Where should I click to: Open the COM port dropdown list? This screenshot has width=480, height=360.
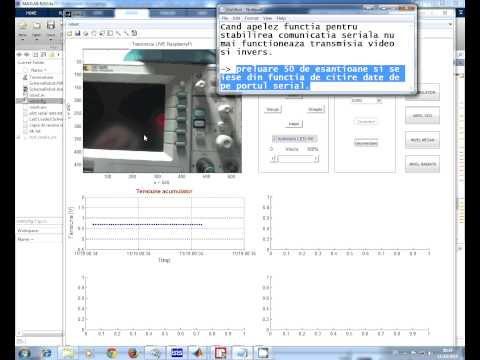[366, 100]
